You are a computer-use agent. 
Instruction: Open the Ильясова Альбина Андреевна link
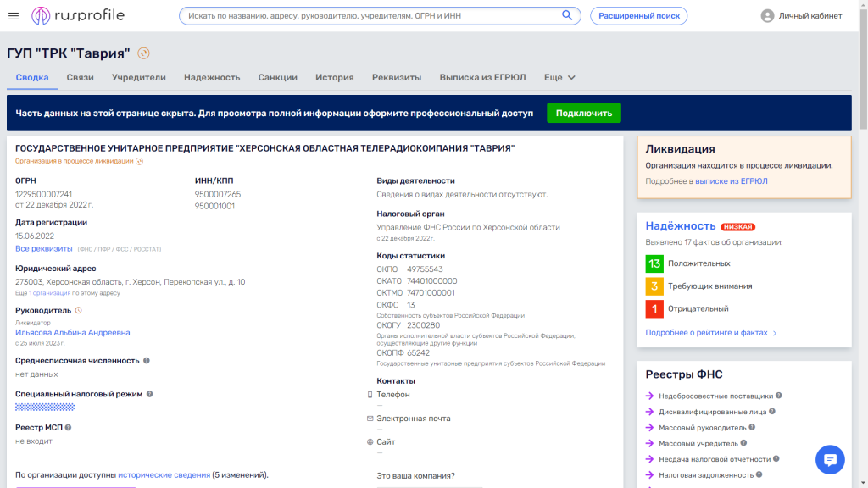pyautogui.click(x=73, y=333)
